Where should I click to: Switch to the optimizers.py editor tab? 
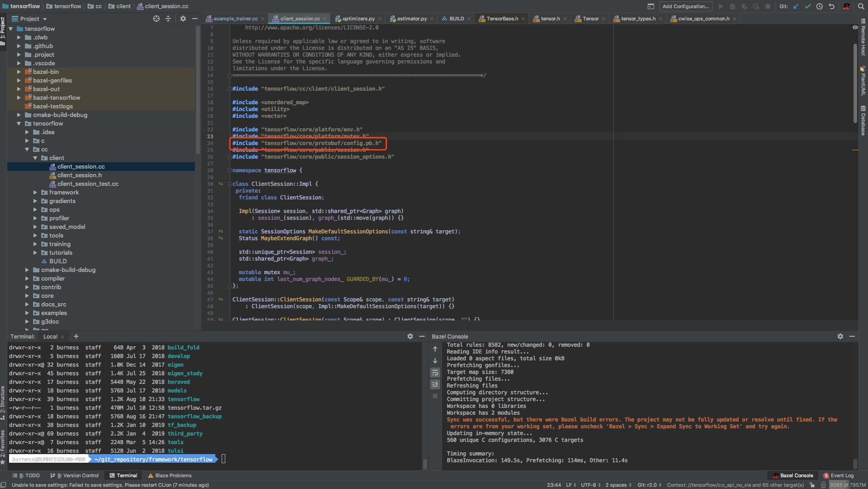[358, 19]
